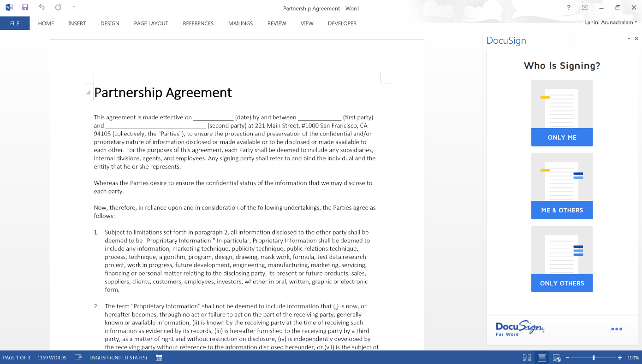
Task: Click the document illustration above ME & OTHERS
Action: tap(562, 177)
